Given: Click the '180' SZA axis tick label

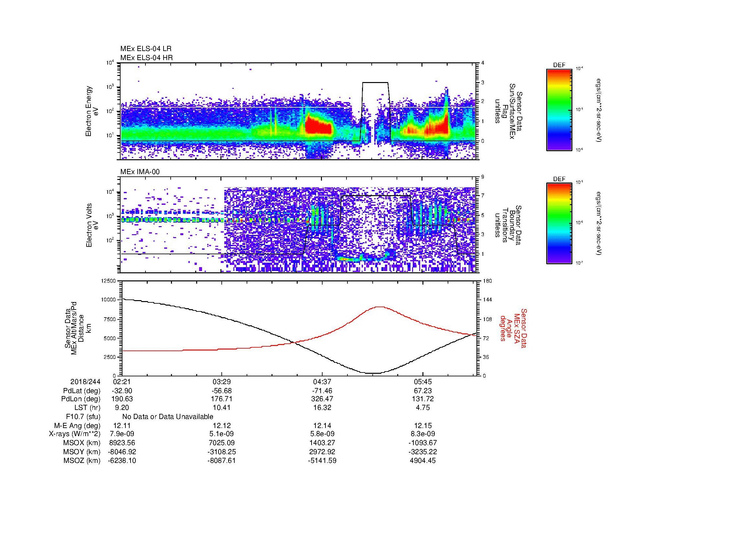Looking at the screenshot, I should (x=487, y=281).
